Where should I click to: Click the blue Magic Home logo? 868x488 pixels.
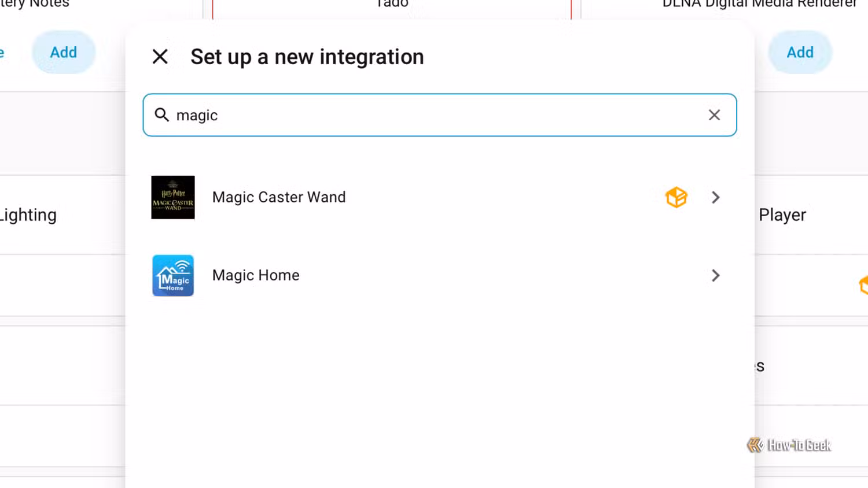click(x=173, y=275)
